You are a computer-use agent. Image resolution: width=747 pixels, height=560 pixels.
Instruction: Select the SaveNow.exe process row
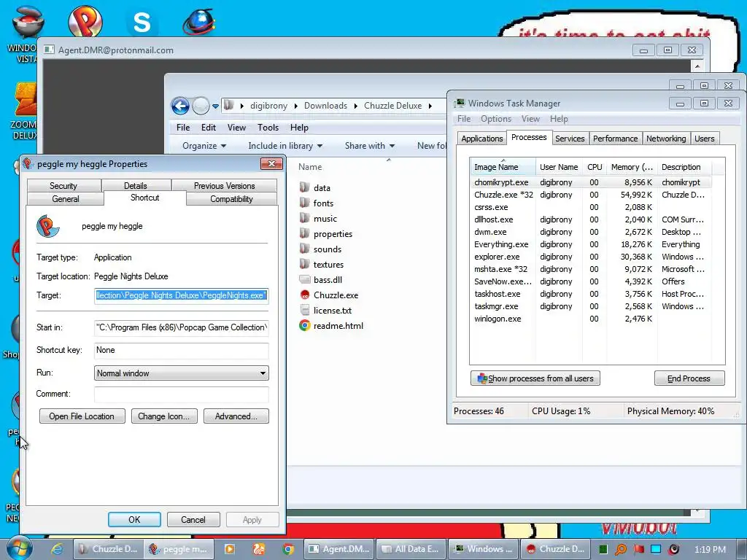coord(591,281)
